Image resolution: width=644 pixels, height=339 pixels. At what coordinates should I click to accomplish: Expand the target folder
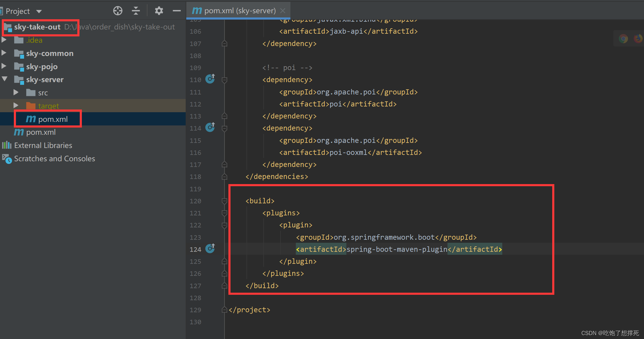(16, 106)
